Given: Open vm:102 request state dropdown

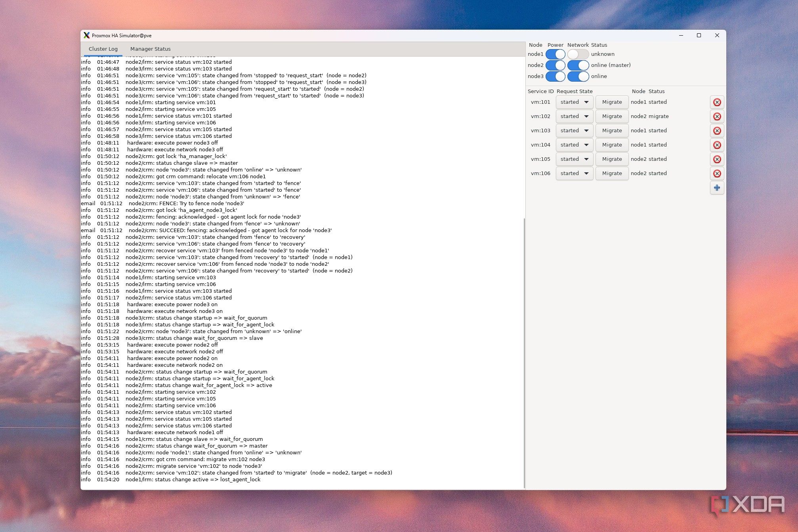Looking at the screenshot, I should (574, 116).
